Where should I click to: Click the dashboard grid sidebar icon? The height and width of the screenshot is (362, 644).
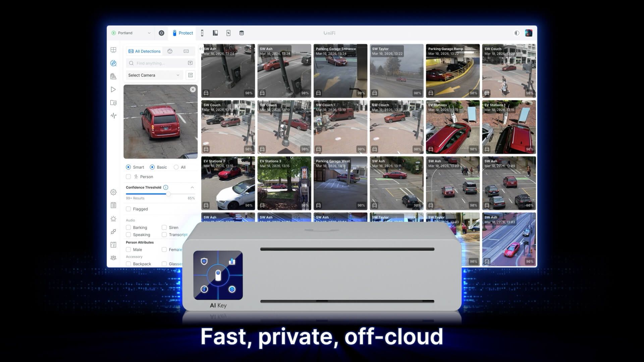coord(113,50)
